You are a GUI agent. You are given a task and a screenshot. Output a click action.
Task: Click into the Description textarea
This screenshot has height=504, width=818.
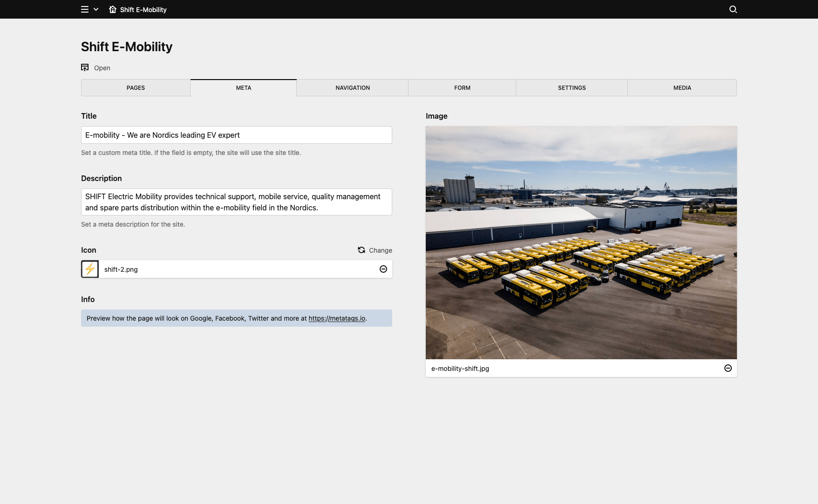(237, 202)
